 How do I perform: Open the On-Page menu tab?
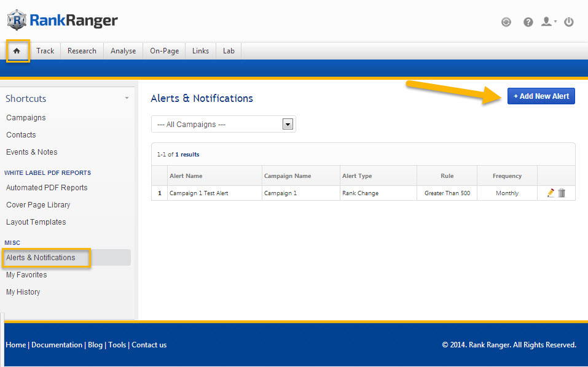(x=164, y=51)
